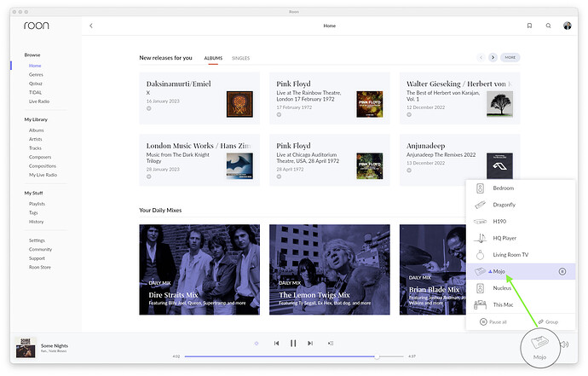The height and width of the screenshot is (376, 588).
Task: Open Compositions in My Library
Action: click(43, 166)
